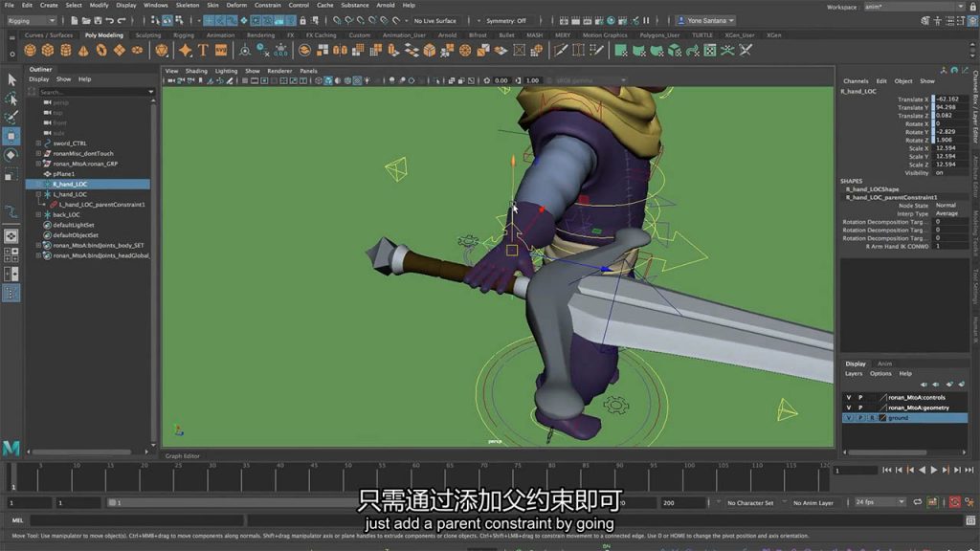
Task: Toggle reference R of ground layer
Action: [871, 417]
